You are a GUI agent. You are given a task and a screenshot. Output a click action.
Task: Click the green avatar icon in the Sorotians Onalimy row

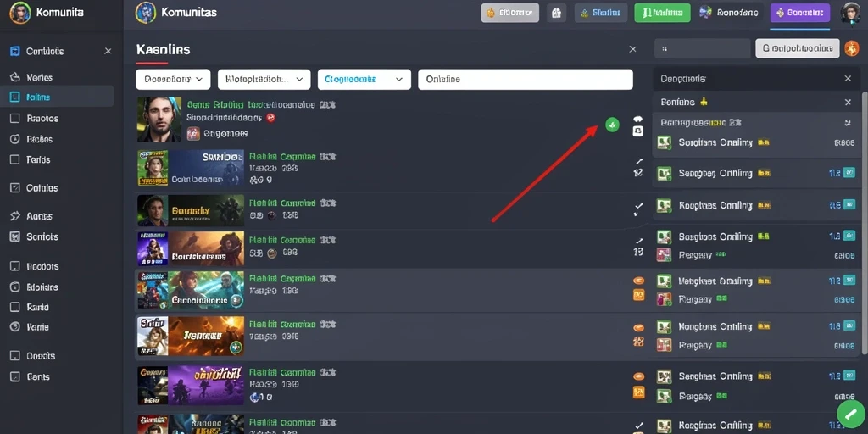[664, 142]
